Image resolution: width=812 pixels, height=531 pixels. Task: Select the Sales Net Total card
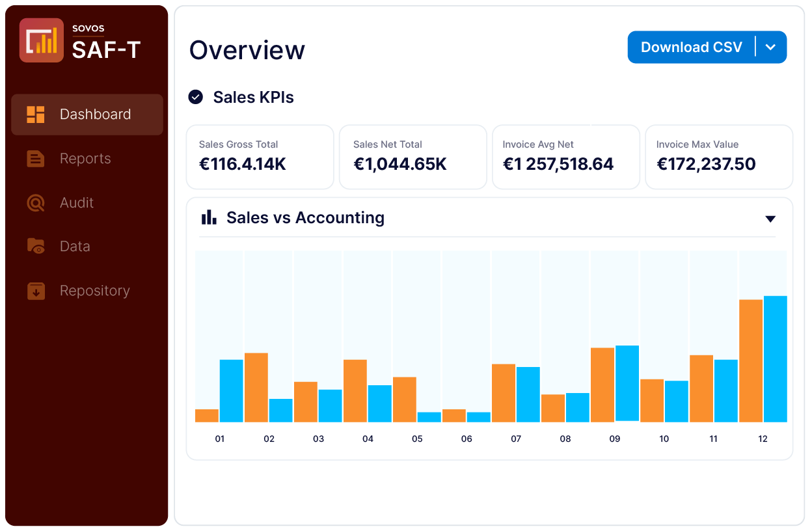pyautogui.click(x=413, y=157)
